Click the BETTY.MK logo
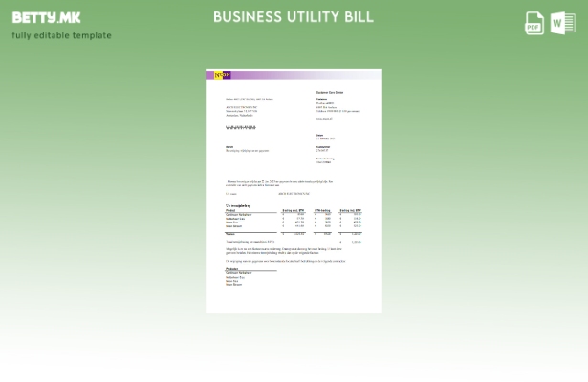Image resolution: width=588 pixels, height=382 pixels. (46, 17)
